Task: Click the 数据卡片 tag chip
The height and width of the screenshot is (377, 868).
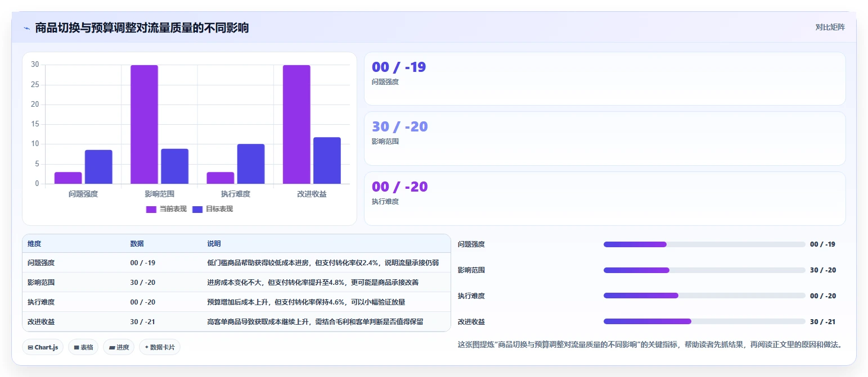Action: pyautogui.click(x=160, y=347)
